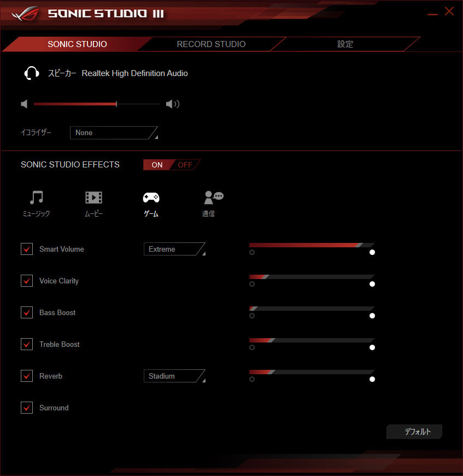Select the Movie (ムービー) film icon
The height and width of the screenshot is (476, 463).
point(93,198)
